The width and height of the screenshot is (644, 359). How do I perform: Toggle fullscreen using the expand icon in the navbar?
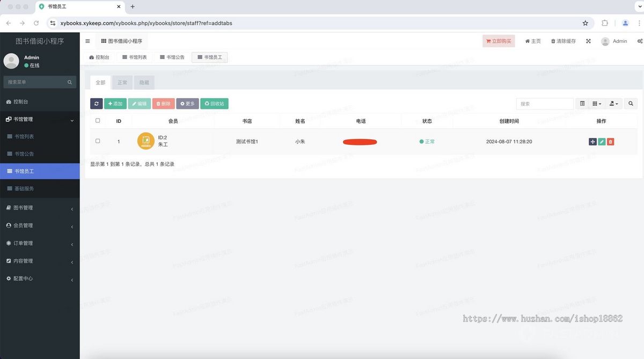(x=588, y=41)
